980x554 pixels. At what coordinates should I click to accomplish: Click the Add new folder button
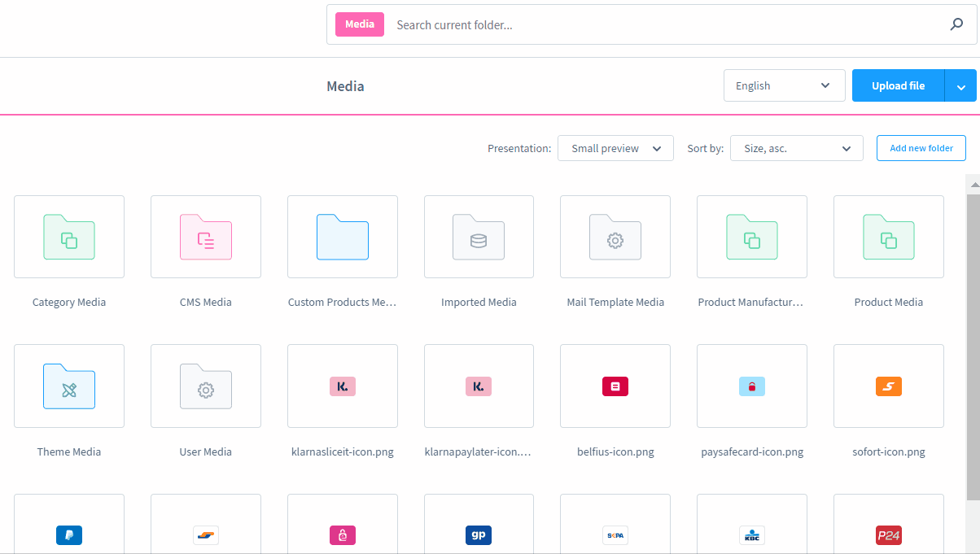click(x=921, y=148)
